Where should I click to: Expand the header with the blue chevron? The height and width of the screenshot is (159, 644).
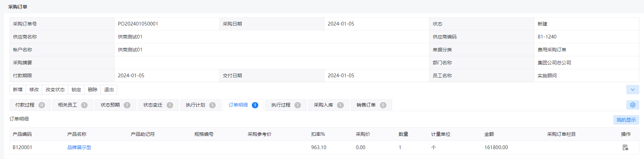pos(632,90)
